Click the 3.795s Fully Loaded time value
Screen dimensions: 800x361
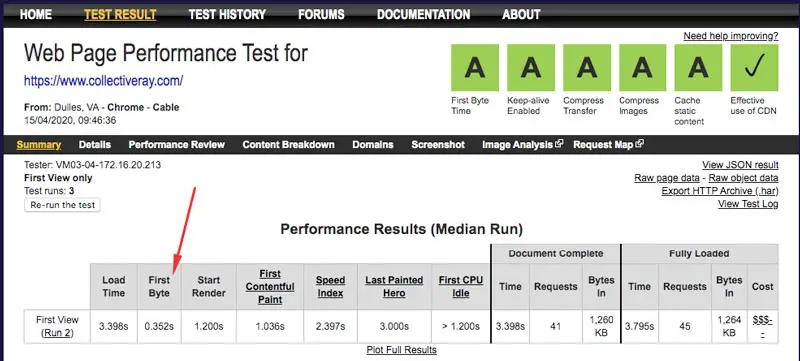[639, 326]
